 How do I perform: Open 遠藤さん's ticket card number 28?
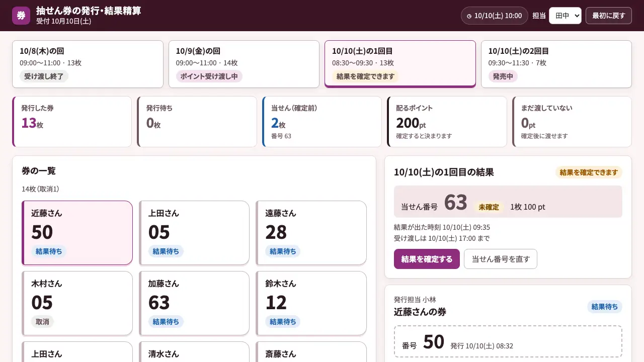pyautogui.click(x=311, y=233)
